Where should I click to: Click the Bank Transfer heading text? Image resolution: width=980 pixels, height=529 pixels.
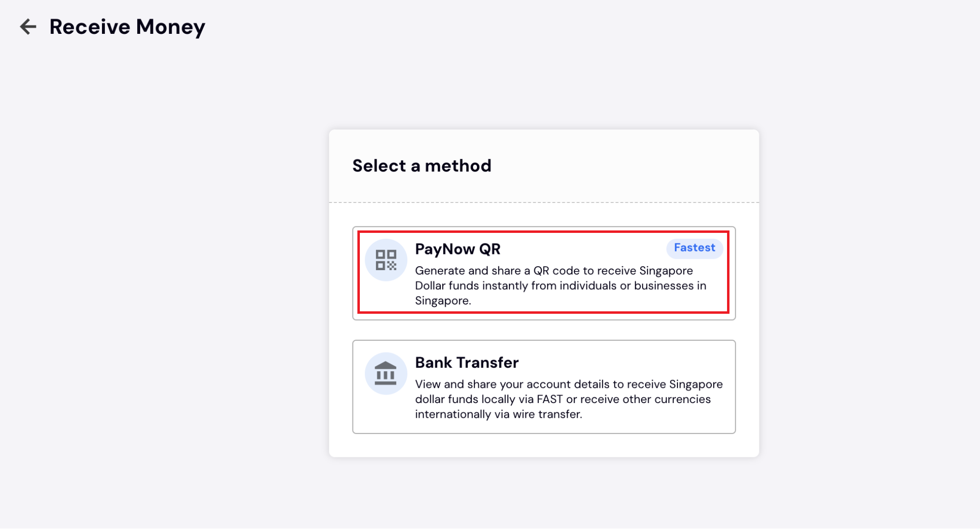467,363
